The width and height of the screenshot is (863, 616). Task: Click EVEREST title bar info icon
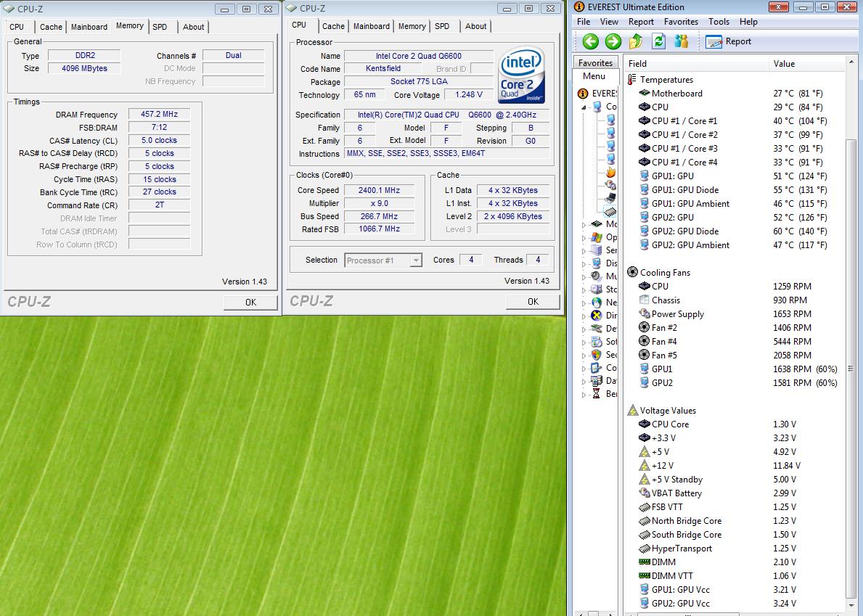pyautogui.click(x=579, y=7)
